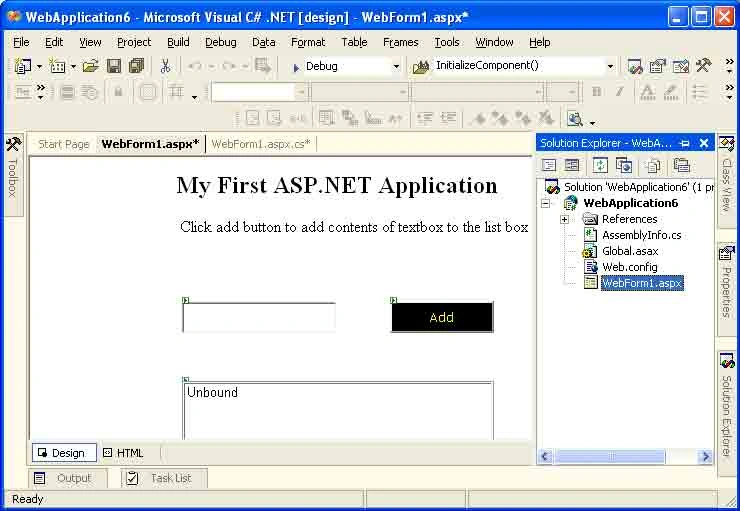Open the Table menu
The width and height of the screenshot is (740, 511).
click(354, 42)
